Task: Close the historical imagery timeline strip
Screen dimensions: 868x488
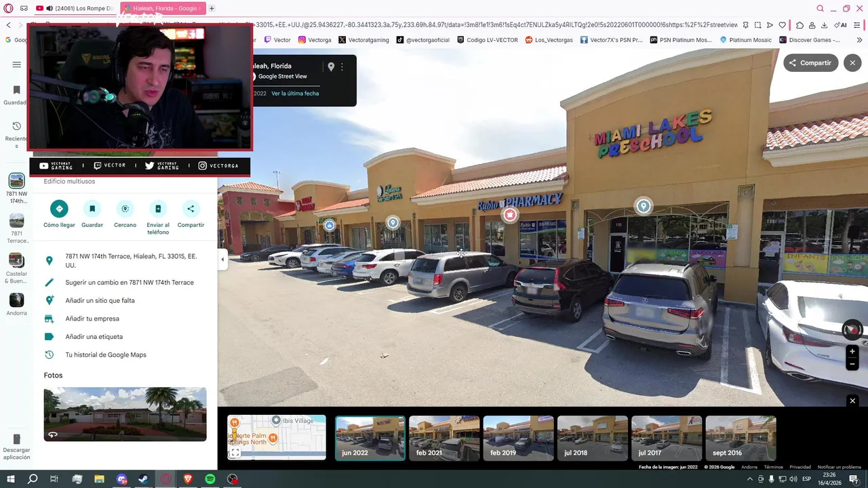Action: [852, 401]
